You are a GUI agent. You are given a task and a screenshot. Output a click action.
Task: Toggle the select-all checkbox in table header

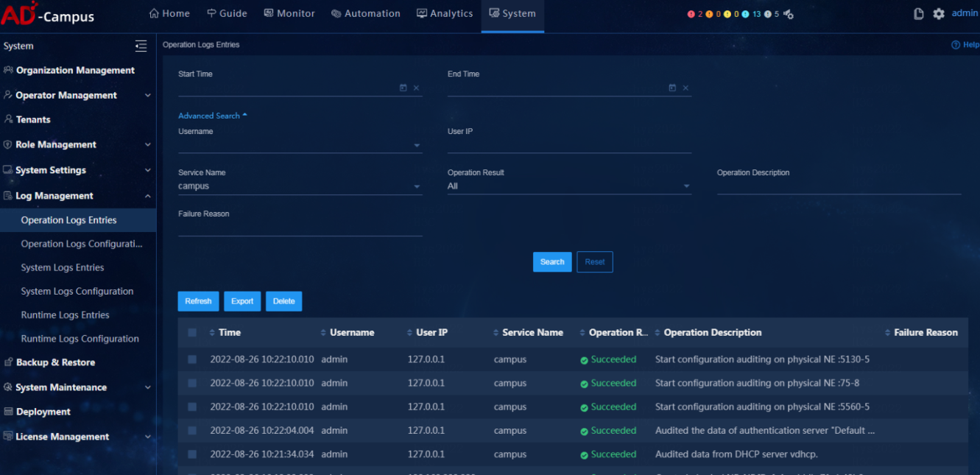(192, 333)
